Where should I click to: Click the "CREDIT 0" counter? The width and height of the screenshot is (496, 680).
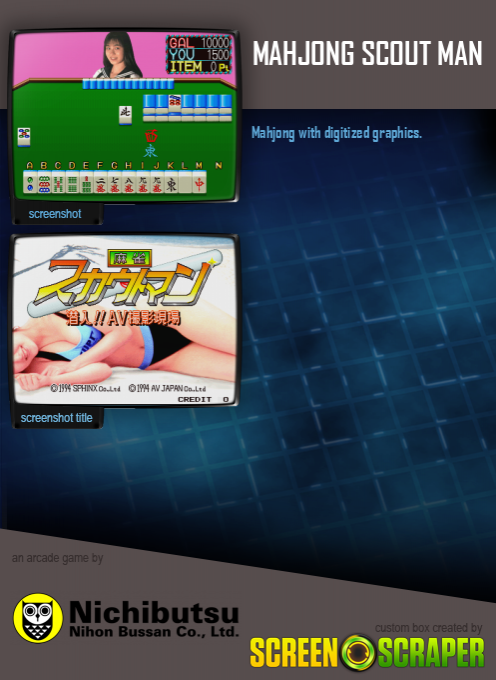tap(203, 399)
